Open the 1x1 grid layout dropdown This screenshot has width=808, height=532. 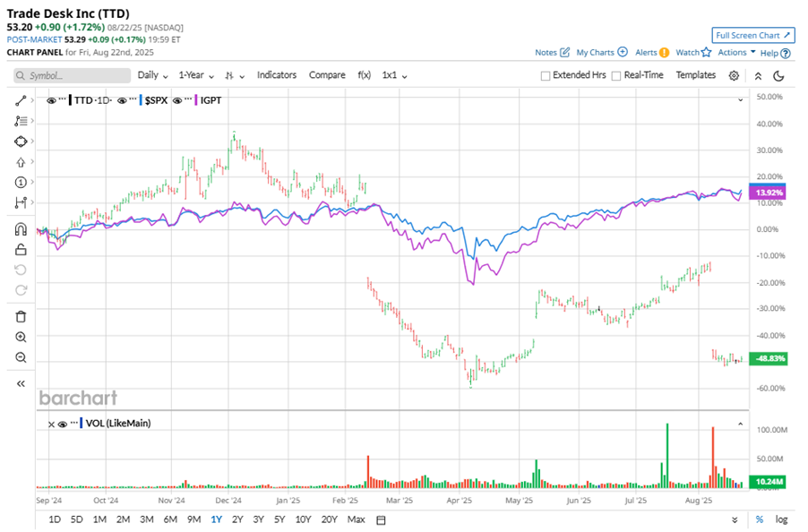click(394, 75)
